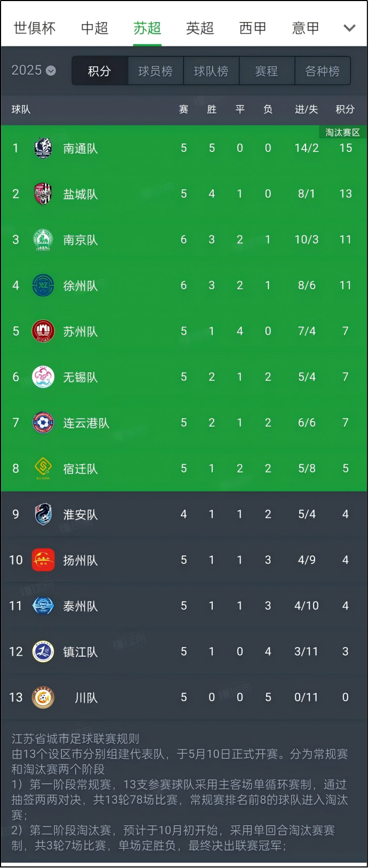Open the 南京队 team badge

coord(43,240)
